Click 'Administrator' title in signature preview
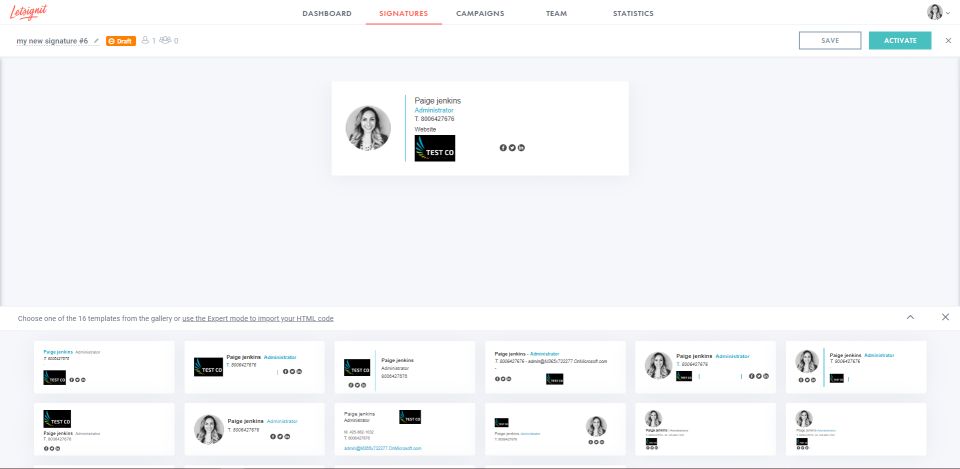Screen dimensions: 960x469 click(434, 110)
